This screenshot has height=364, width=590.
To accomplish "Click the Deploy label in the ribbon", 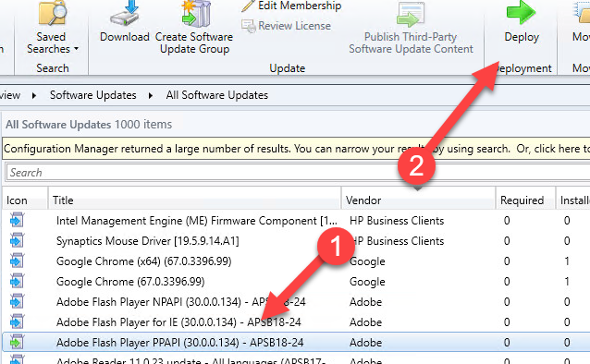I will tap(522, 37).
